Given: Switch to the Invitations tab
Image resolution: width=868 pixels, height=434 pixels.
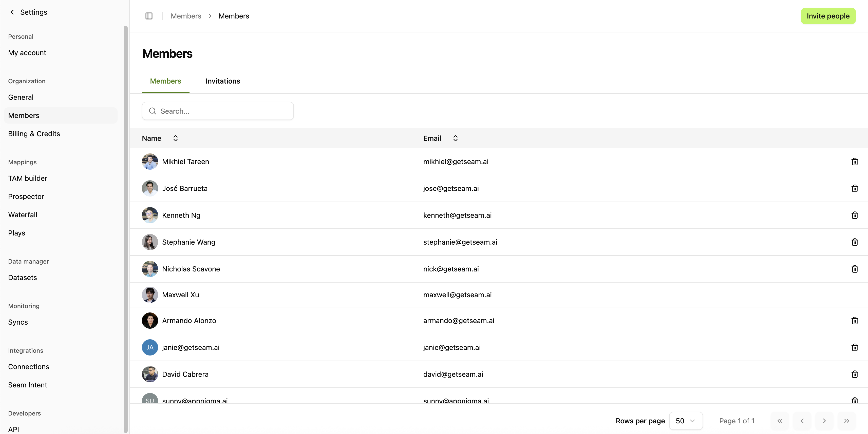Looking at the screenshot, I should (x=223, y=81).
